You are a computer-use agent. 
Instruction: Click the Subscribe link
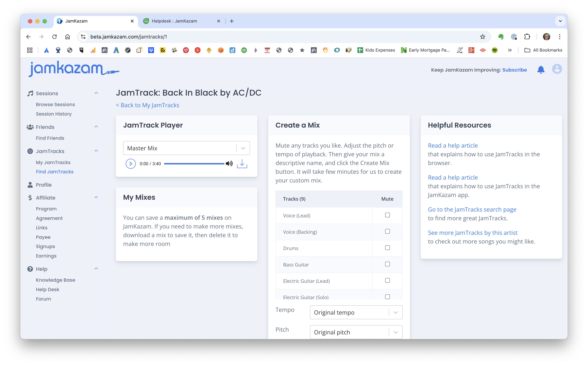point(514,70)
